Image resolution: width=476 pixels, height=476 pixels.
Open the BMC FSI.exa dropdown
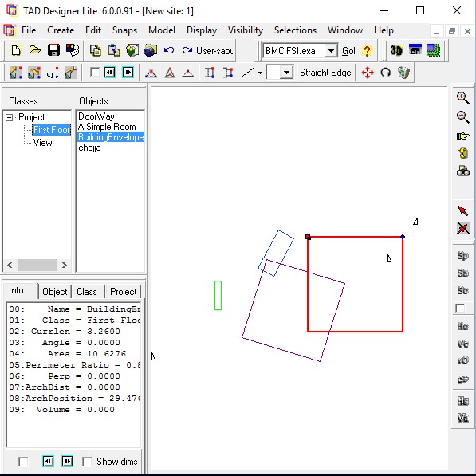click(331, 51)
